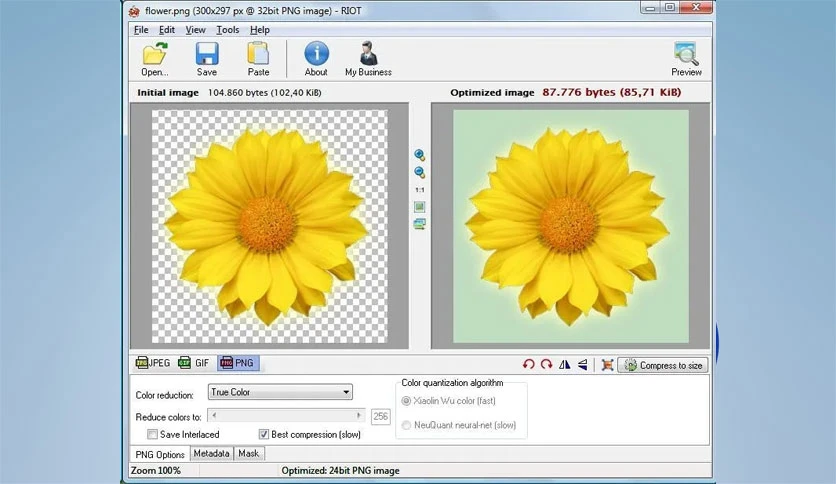Open the Color reduction True Color dropdown
This screenshot has width=836, height=484.
tap(280, 392)
